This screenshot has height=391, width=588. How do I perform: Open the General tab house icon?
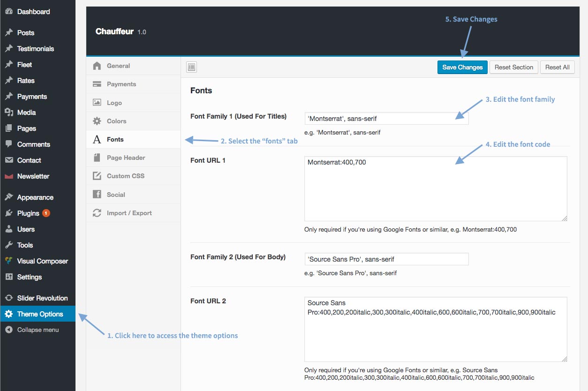(x=97, y=66)
